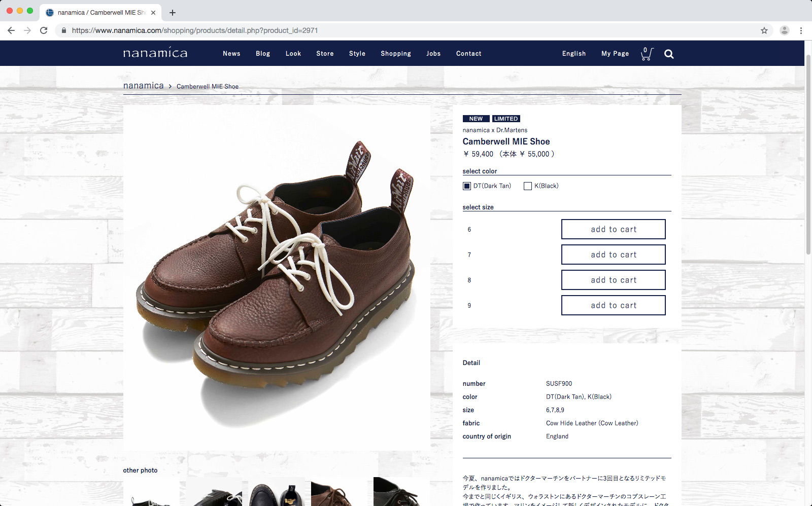Open the Chrome profile avatar menu
812x506 pixels.
coord(785,30)
